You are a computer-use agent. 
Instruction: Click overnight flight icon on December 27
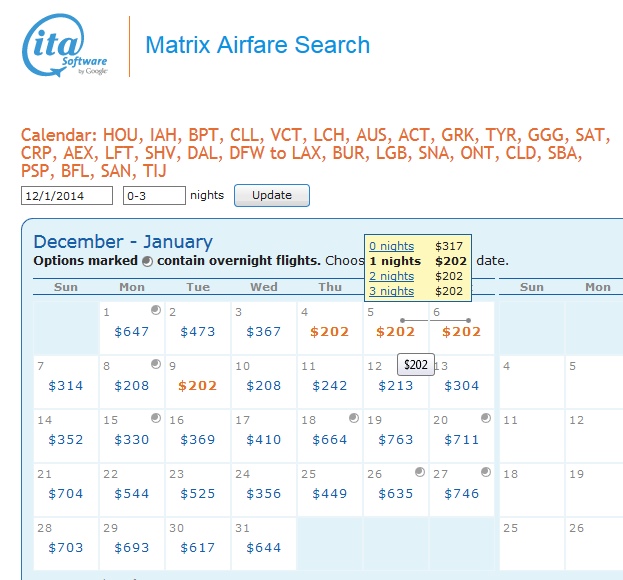[485, 472]
